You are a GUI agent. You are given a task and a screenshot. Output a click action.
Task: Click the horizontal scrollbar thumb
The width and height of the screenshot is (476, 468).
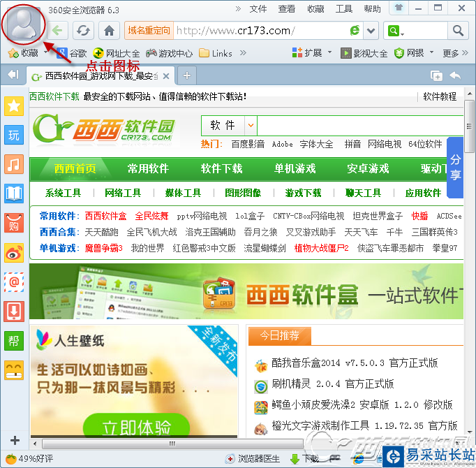(x=172, y=444)
